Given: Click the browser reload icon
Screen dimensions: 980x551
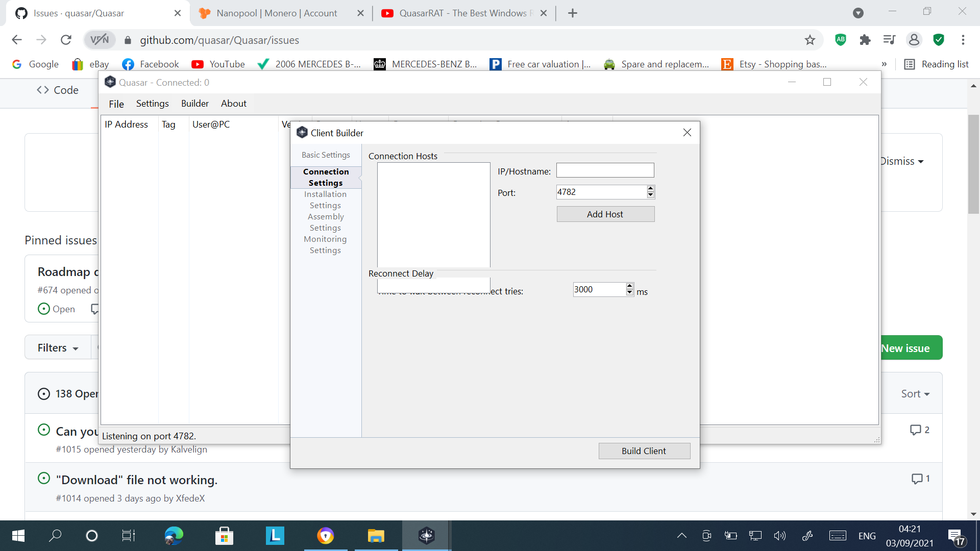Looking at the screenshot, I should pyautogui.click(x=66, y=40).
